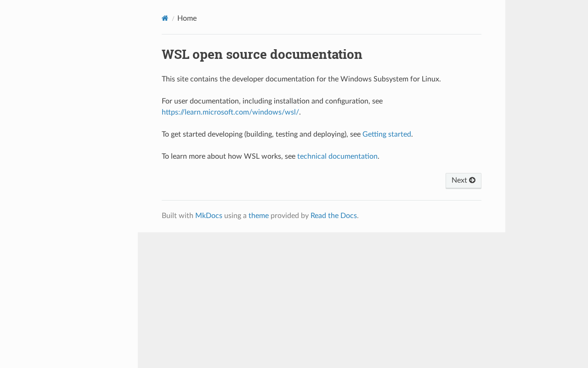This screenshot has height=368, width=588.
Task: Click the empty left sidebar panel
Action: (69, 184)
